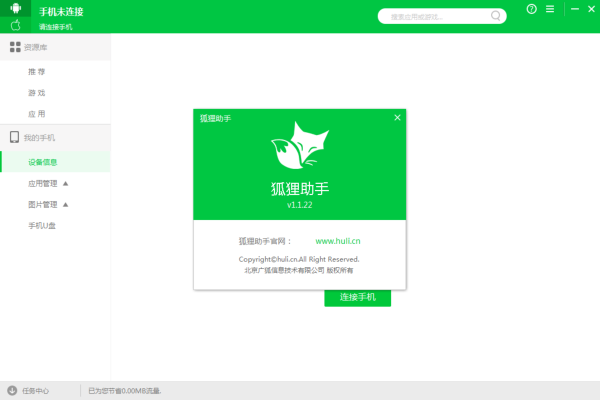600x400 pixels.
Task: Click the search magnifier icon
Action: tap(495, 16)
